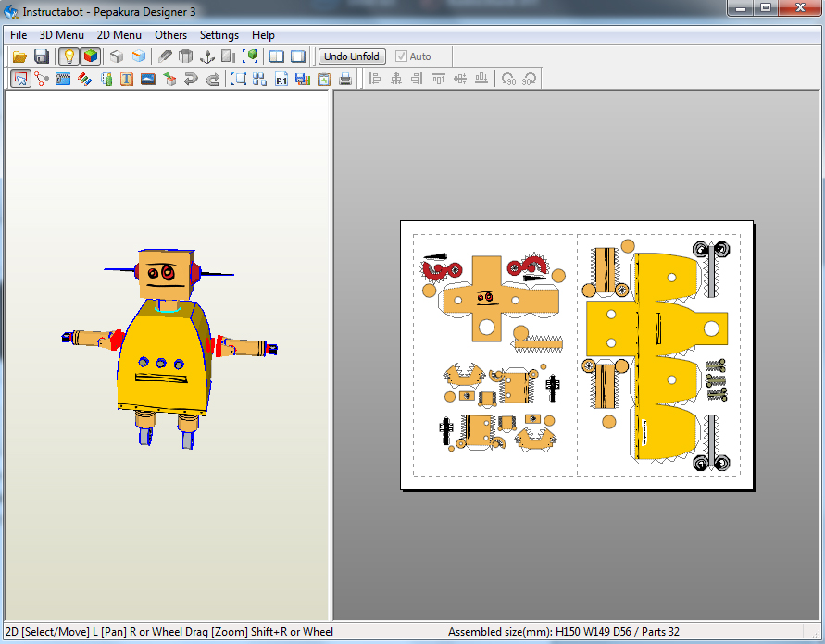Open the Others menu

pos(170,34)
